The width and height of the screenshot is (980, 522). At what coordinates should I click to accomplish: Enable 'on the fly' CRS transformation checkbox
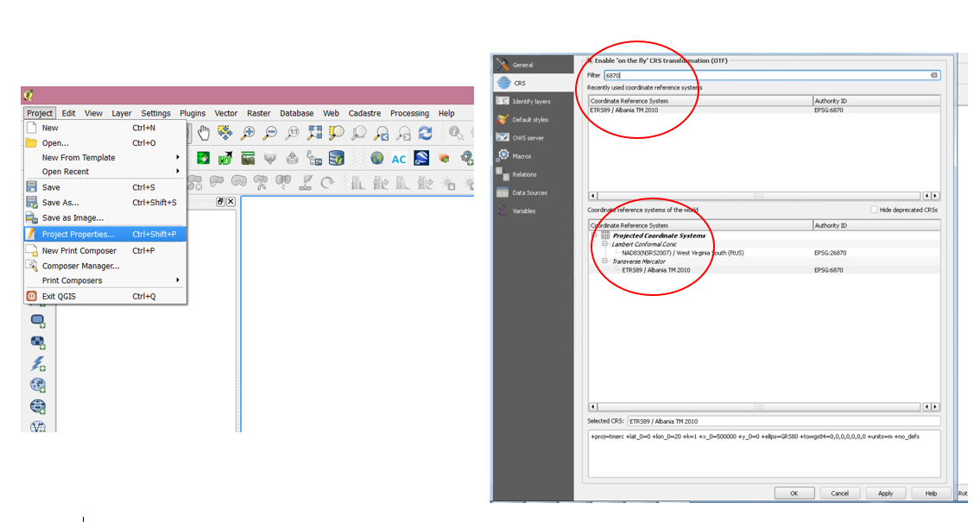[590, 60]
